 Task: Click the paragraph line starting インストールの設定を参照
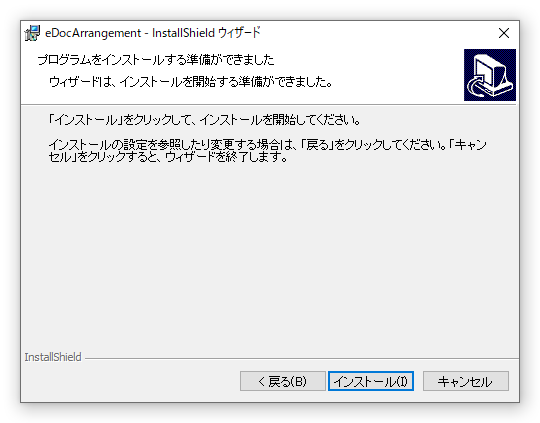click(267, 145)
